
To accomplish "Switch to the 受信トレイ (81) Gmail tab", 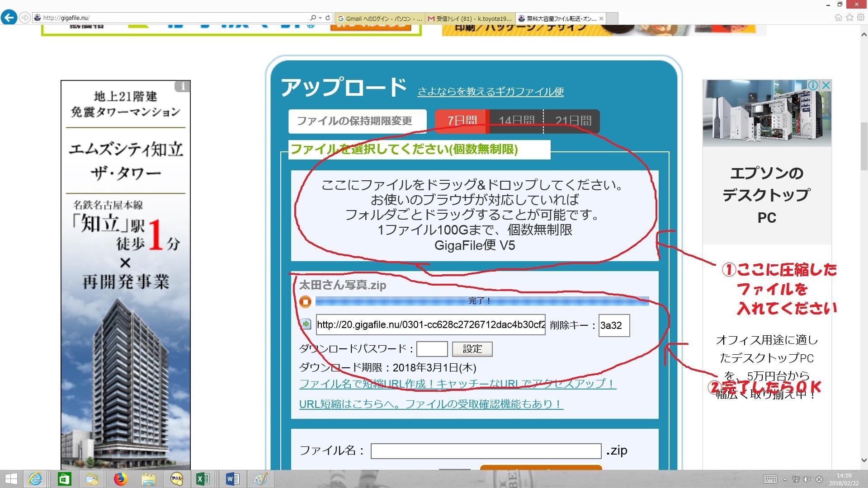I will 470,19.
